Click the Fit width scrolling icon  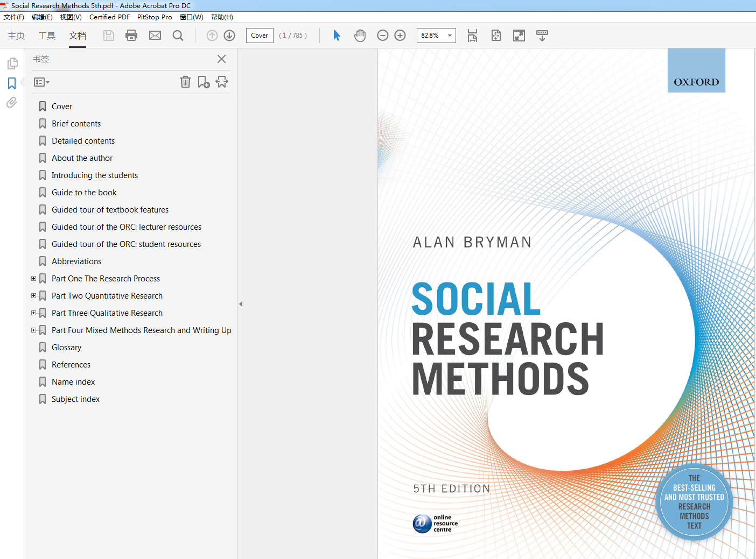point(472,36)
